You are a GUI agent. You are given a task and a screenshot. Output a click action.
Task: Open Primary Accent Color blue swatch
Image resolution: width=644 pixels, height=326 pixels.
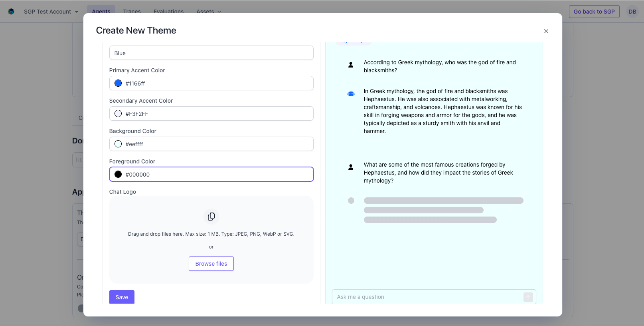tap(118, 83)
